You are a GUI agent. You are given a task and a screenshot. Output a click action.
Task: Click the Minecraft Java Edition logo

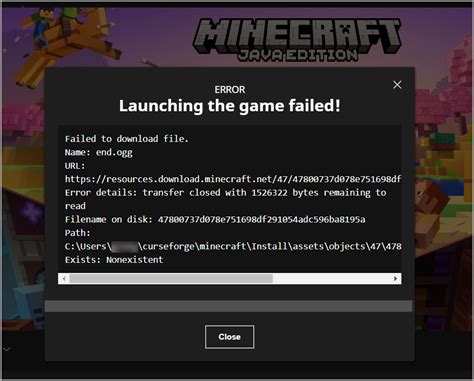(x=297, y=41)
